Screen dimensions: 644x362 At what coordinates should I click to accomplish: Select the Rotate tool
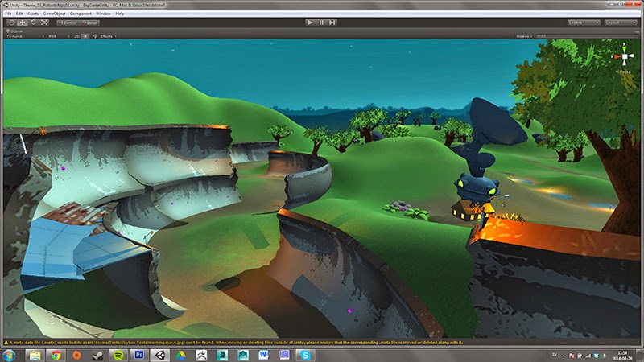point(32,23)
